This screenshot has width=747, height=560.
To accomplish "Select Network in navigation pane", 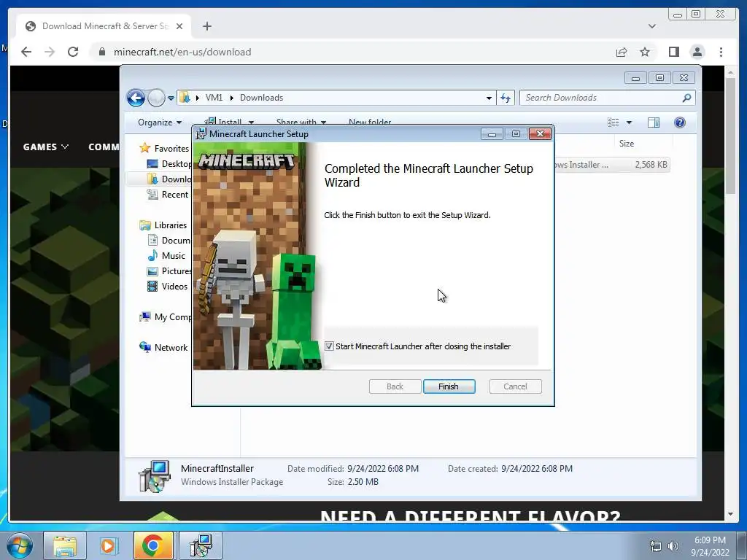I will 163,348.
